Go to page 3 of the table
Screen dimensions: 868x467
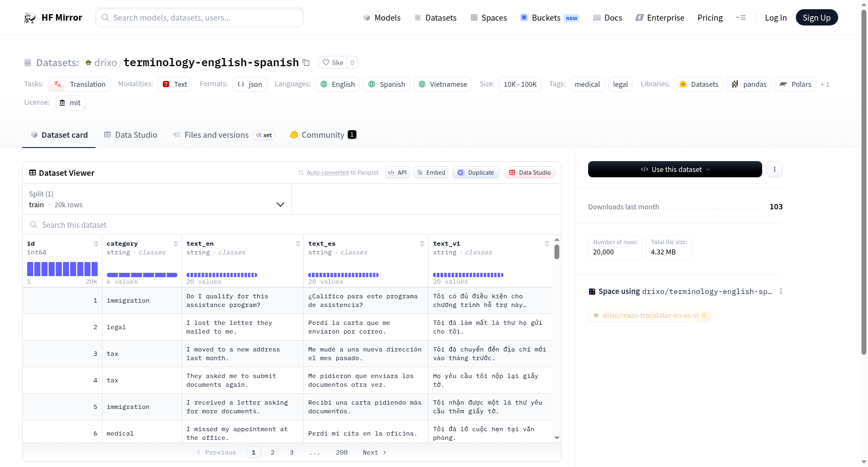point(291,452)
